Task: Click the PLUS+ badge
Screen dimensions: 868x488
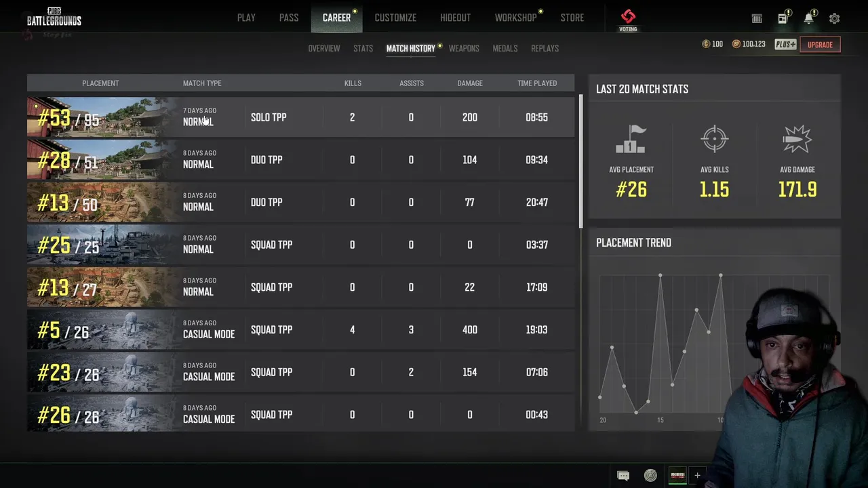Action: tap(785, 45)
